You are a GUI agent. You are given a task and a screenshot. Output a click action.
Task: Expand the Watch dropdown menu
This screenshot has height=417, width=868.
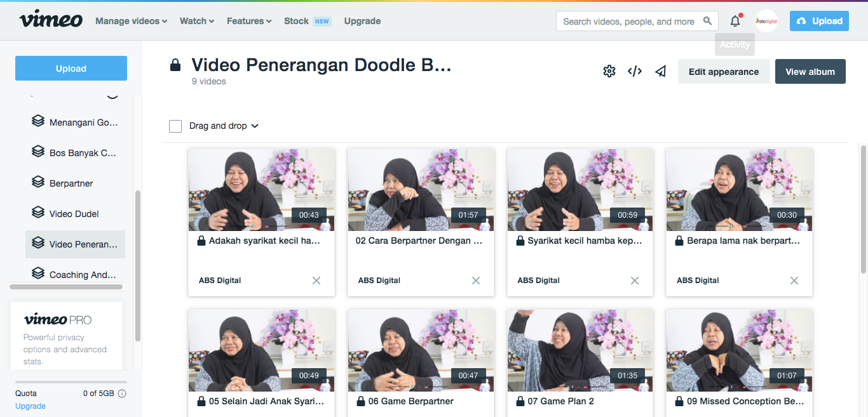tap(197, 21)
